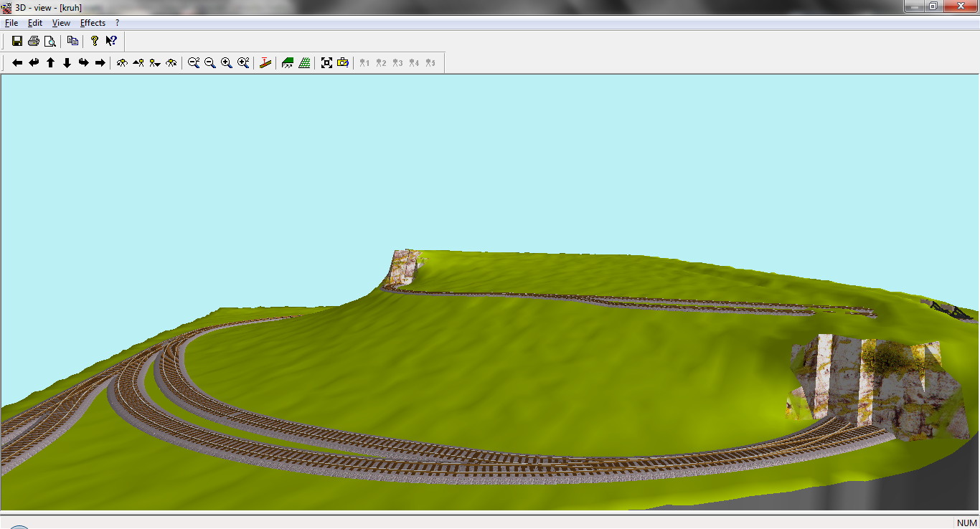Click the Save icon in the toolbar
This screenshot has height=529, width=980.
17,41
